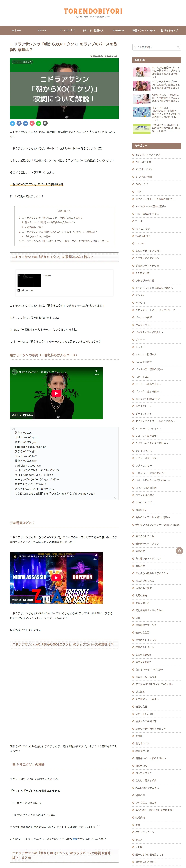Jump to 元の動画はどれ？ in contents
This screenshot has height=868, width=186.
click(34, 227)
